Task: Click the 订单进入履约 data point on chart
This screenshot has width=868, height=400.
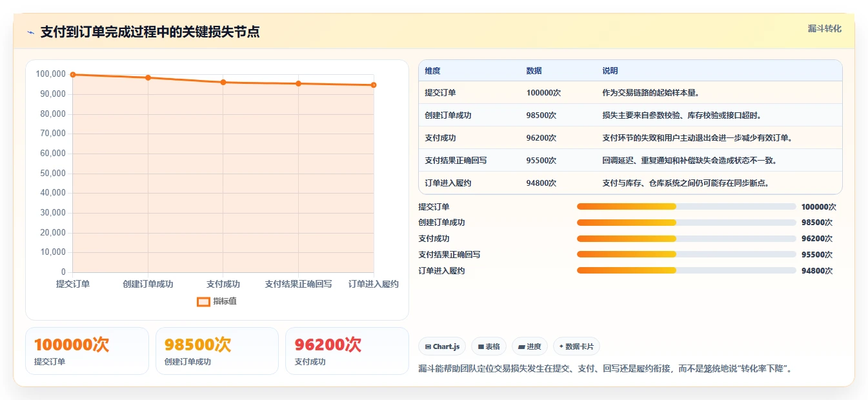Action: (374, 85)
